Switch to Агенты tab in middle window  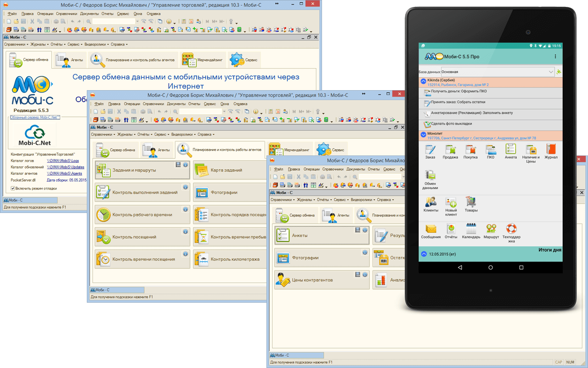(157, 150)
